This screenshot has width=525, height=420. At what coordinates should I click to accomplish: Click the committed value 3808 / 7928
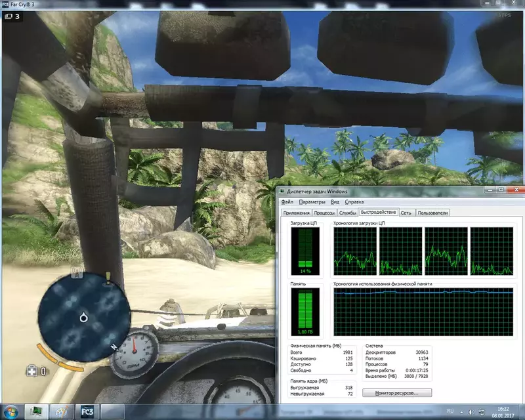pyautogui.click(x=416, y=376)
